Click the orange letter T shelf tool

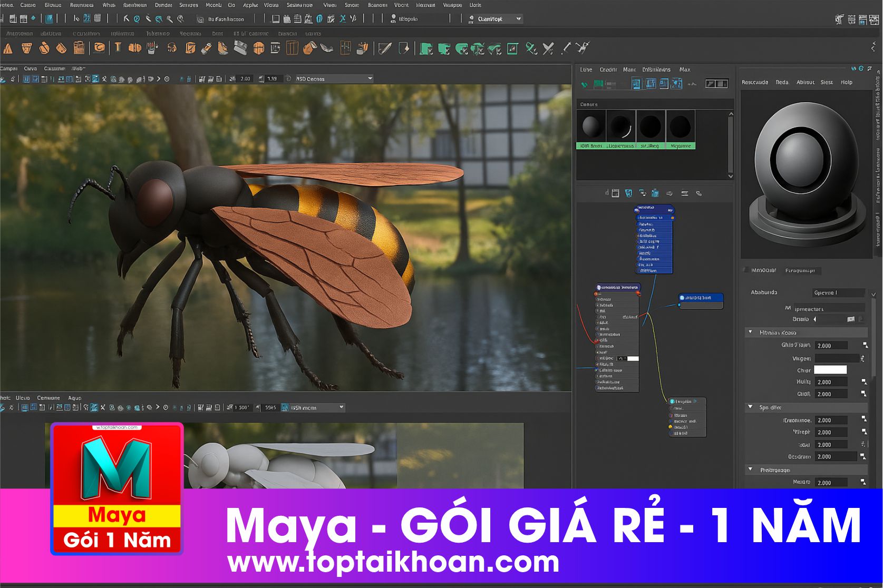(x=118, y=48)
